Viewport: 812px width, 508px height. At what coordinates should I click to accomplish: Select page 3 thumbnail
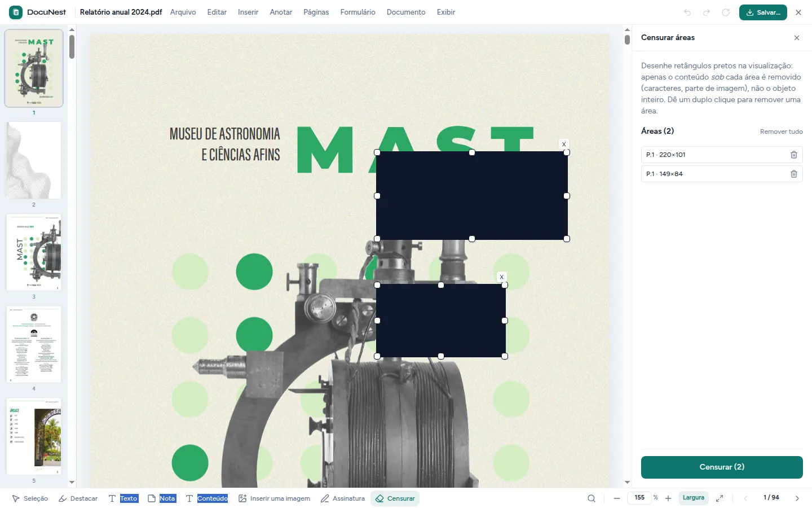[34, 252]
